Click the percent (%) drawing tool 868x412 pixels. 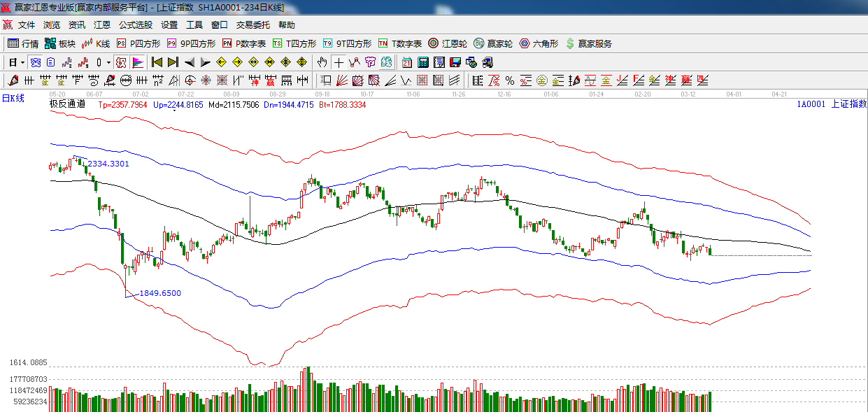click(509, 80)
